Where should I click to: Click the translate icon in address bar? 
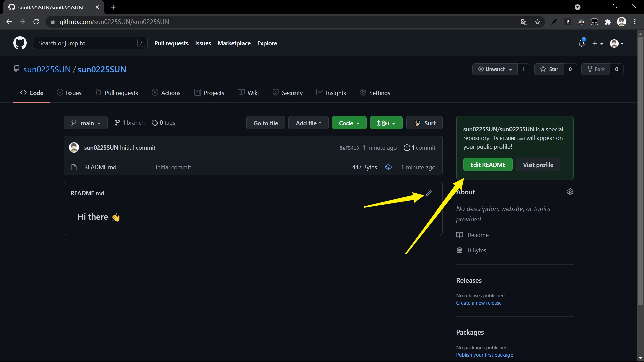pyautogui.click(x=524, y=22)
